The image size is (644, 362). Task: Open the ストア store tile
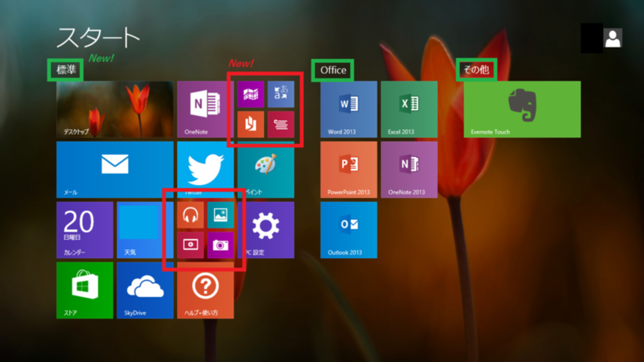pos(85,291)
